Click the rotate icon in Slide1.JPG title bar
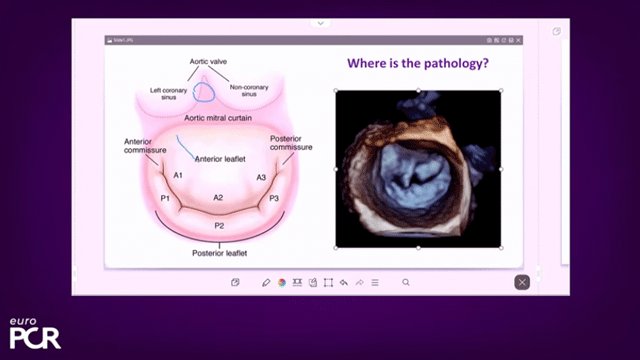This screenshot has height=360, width=640. point(504,40)
